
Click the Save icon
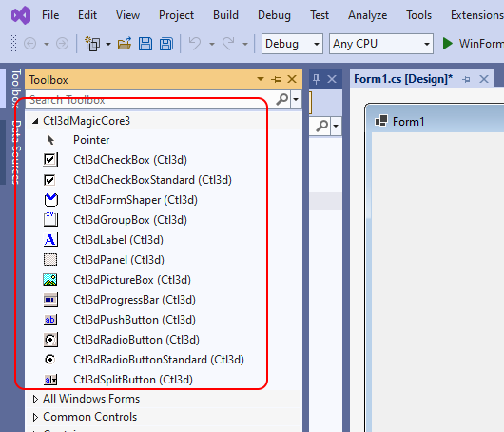tap(145, 44)
